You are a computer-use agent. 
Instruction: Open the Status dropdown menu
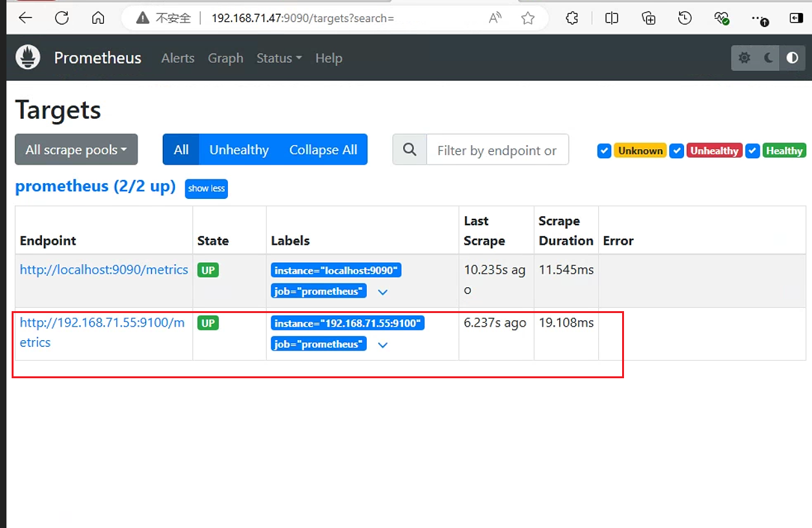(279, 58)
